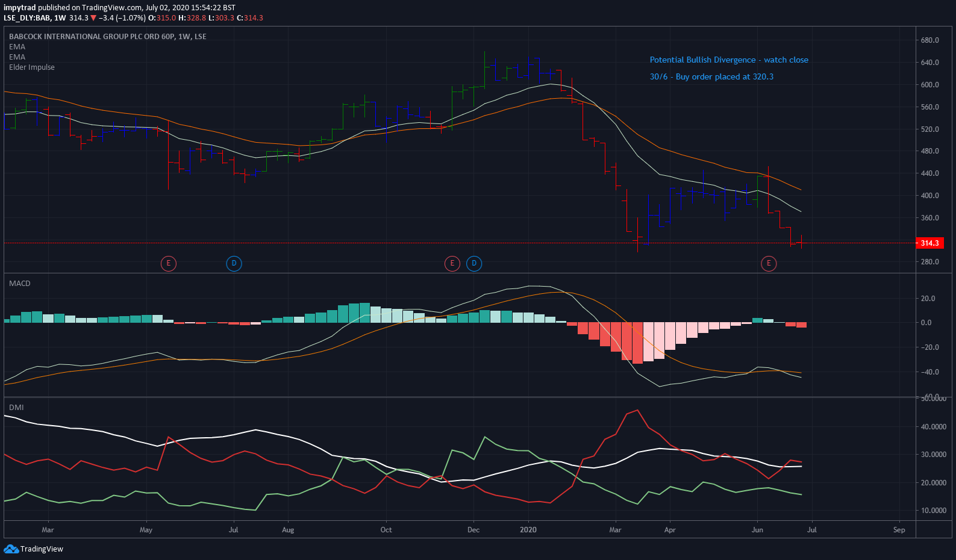Click the 440.0 price axis label
Image resolution: width=956 pixels, height=560 pixels.
[929, 173]
